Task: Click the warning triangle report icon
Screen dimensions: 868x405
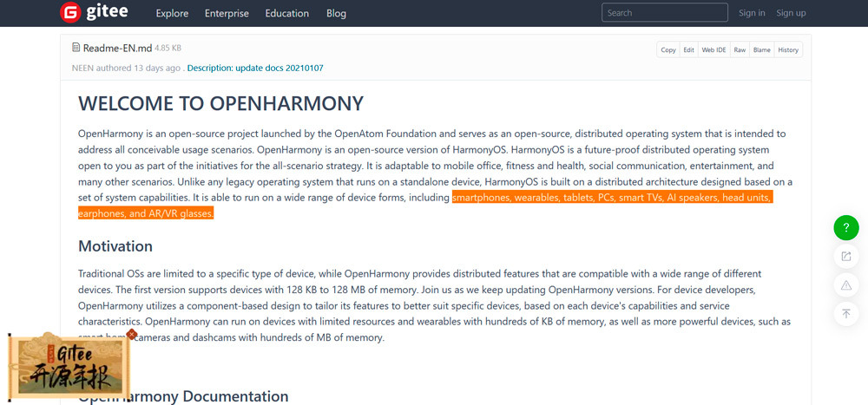Action: coord(846,284)
